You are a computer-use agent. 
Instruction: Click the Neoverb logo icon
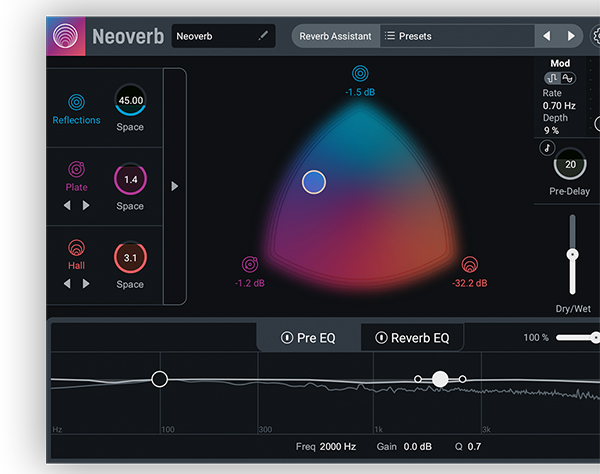click(65, 36)
